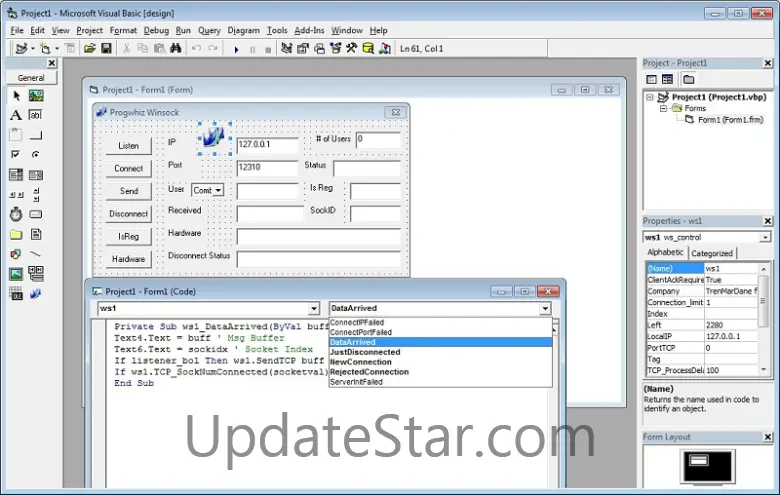Open the Add-Ins menu

309,30
